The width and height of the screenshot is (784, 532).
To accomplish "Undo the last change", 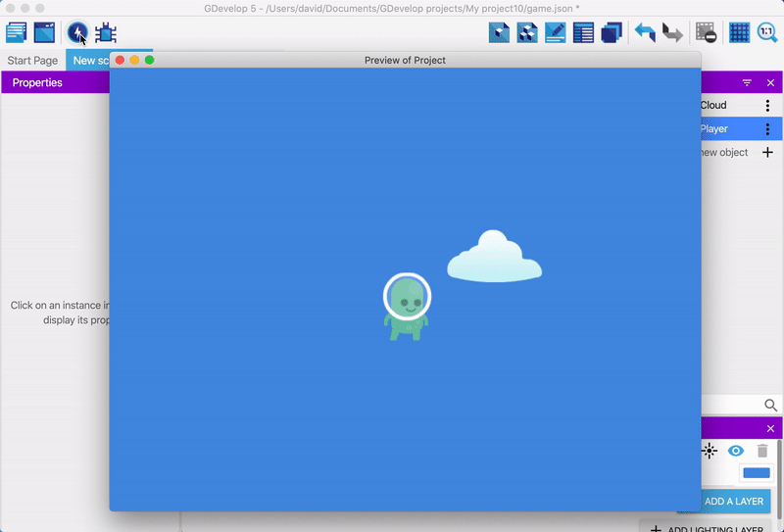I will pos(645,32).
